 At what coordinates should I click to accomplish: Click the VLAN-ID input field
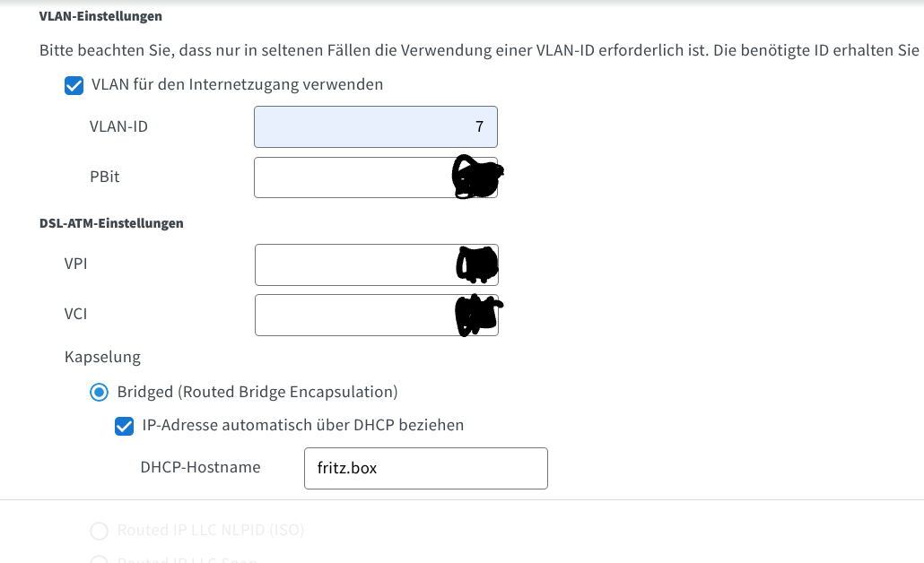(x=375, y=127)
